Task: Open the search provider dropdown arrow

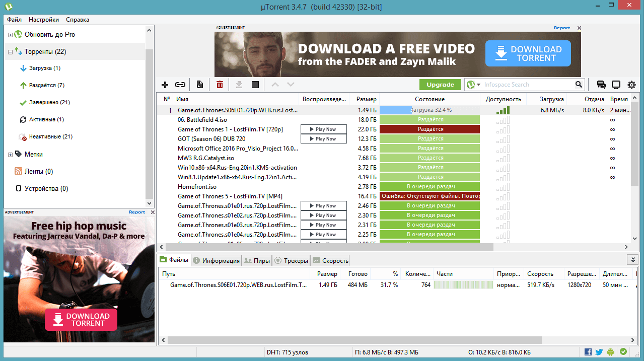Action: coord(478,85)
